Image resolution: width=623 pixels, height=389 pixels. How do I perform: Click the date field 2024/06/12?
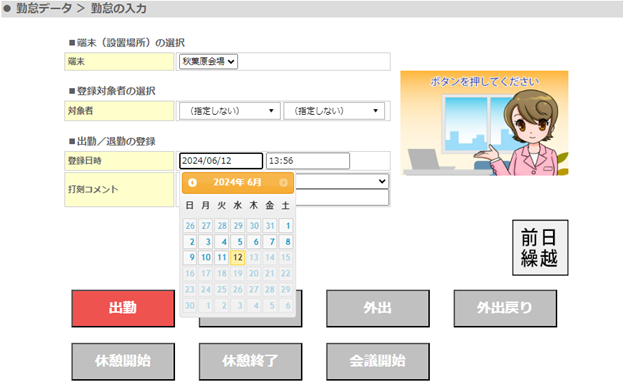[221, 161]
